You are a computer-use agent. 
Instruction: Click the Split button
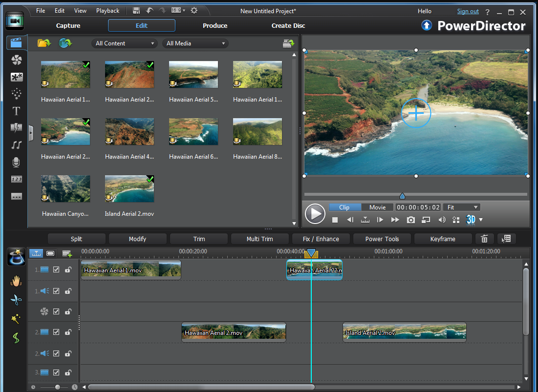click(77, 239)
